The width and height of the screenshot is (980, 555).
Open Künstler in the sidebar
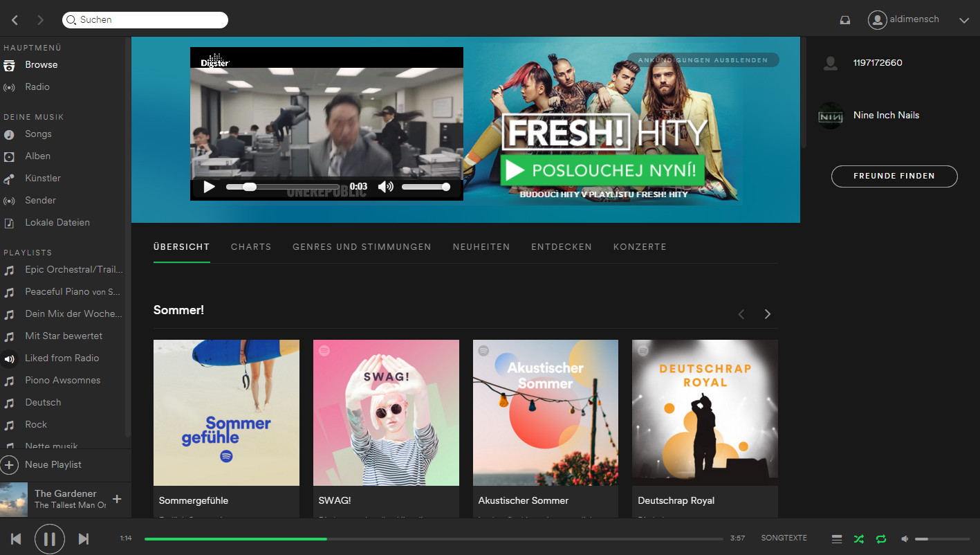43,179
